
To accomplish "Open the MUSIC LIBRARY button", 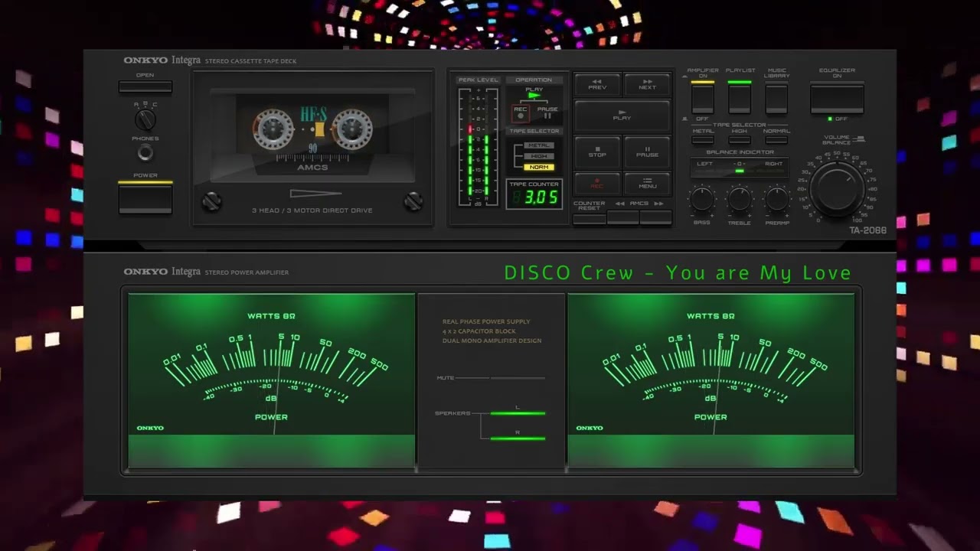I will pyautogui.click(x=776, y=98).
